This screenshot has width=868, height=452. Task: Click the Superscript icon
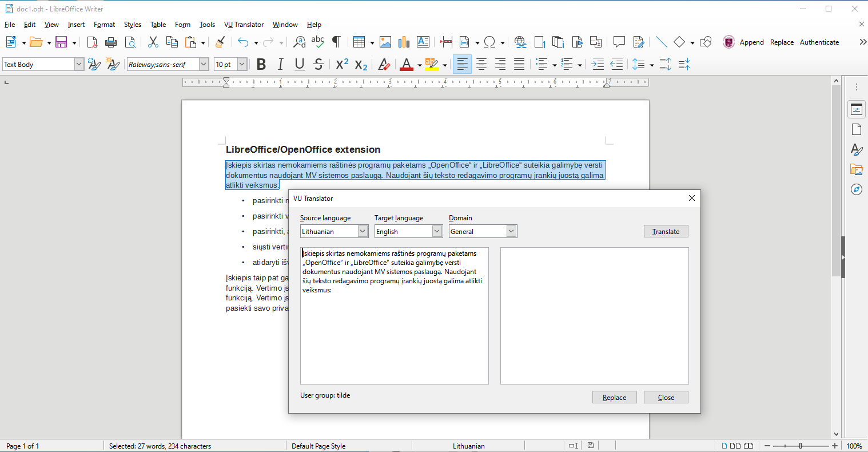click(x=342, y=64)
